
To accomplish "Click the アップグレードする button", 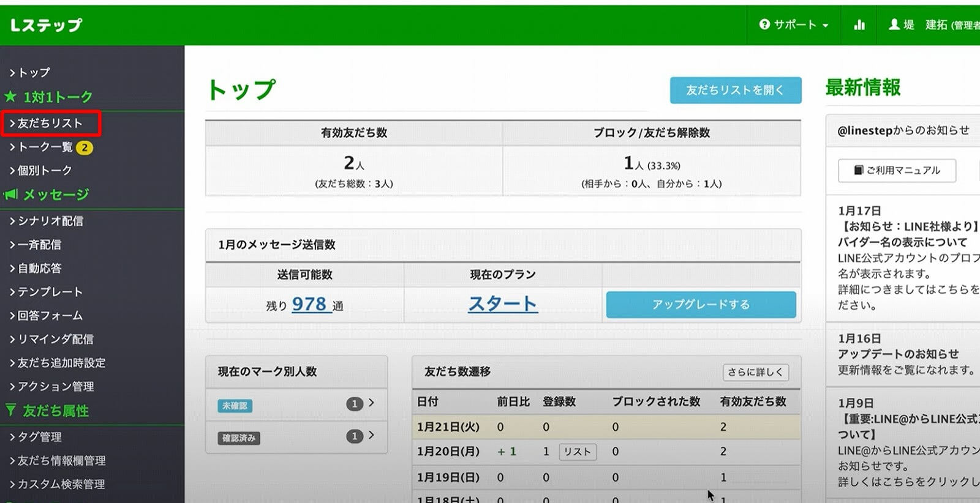I will (701, 305).
